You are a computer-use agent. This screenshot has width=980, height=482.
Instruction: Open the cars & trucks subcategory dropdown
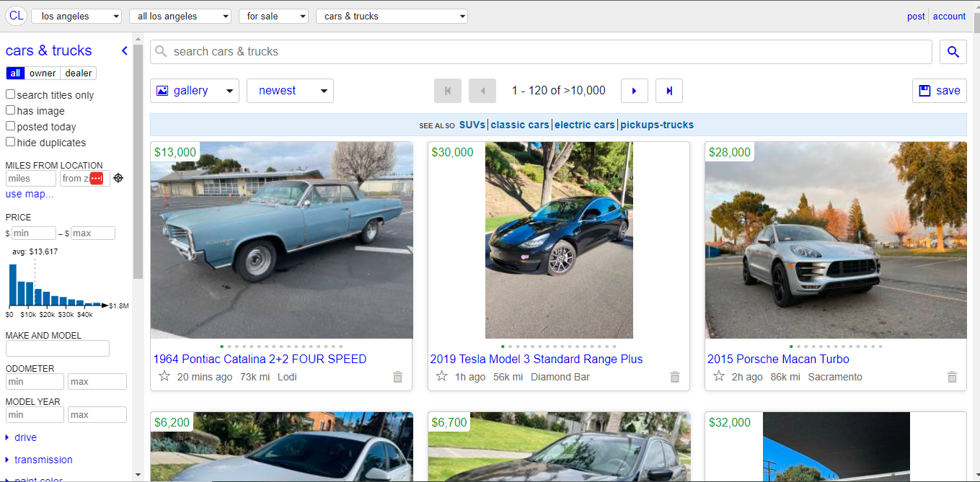(392, 16)
